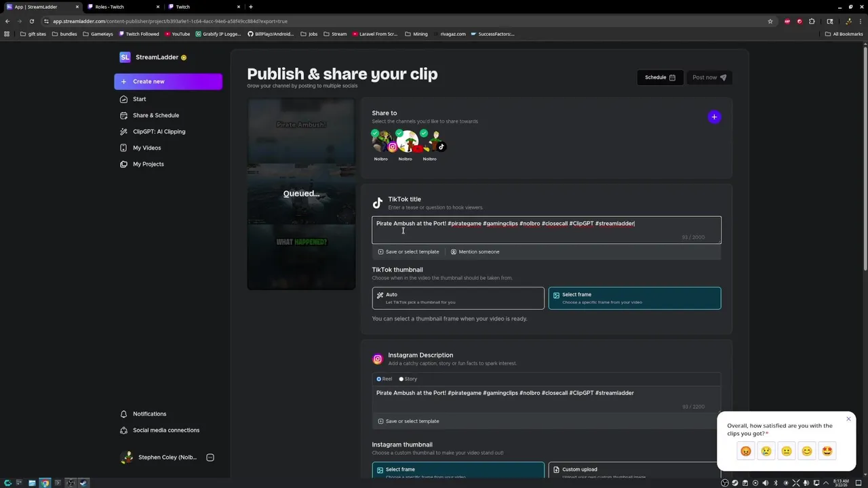This screenshot has height=488, width=868.
Task: Click the browser back arrow
Action: (x=7, y=21)
